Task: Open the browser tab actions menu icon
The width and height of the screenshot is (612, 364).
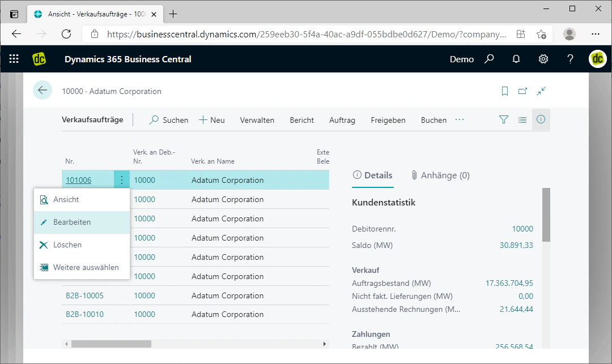Action: click(14, 14)
